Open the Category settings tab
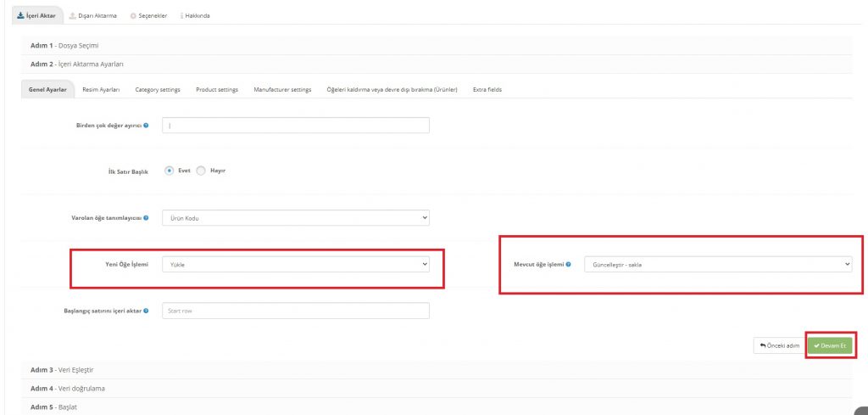Screen dimensions: 868x415 [x=158, y=89]
